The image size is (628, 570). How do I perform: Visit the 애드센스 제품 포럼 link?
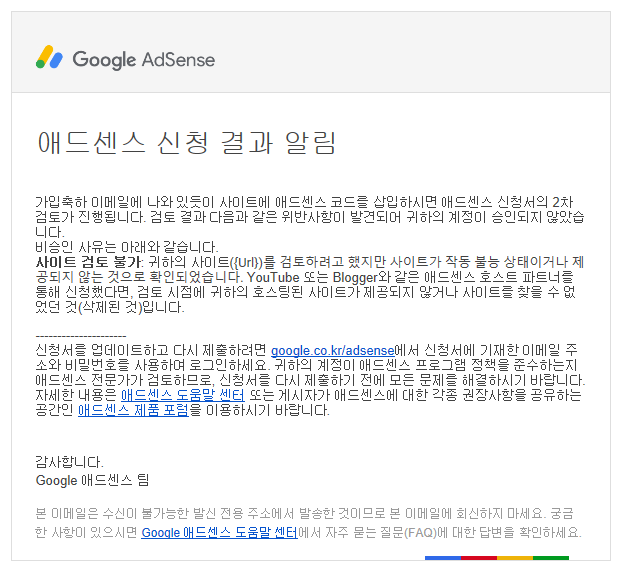(133, 410)
